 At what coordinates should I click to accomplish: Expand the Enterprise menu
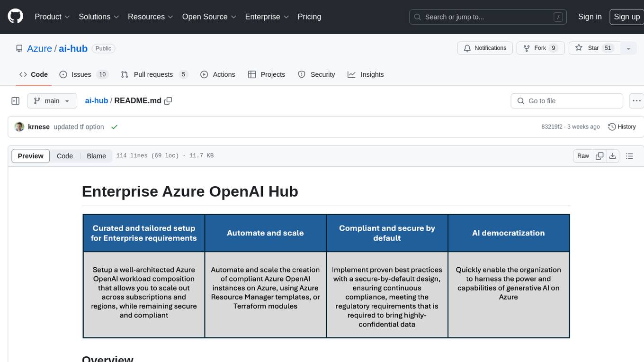coord(267,17)
